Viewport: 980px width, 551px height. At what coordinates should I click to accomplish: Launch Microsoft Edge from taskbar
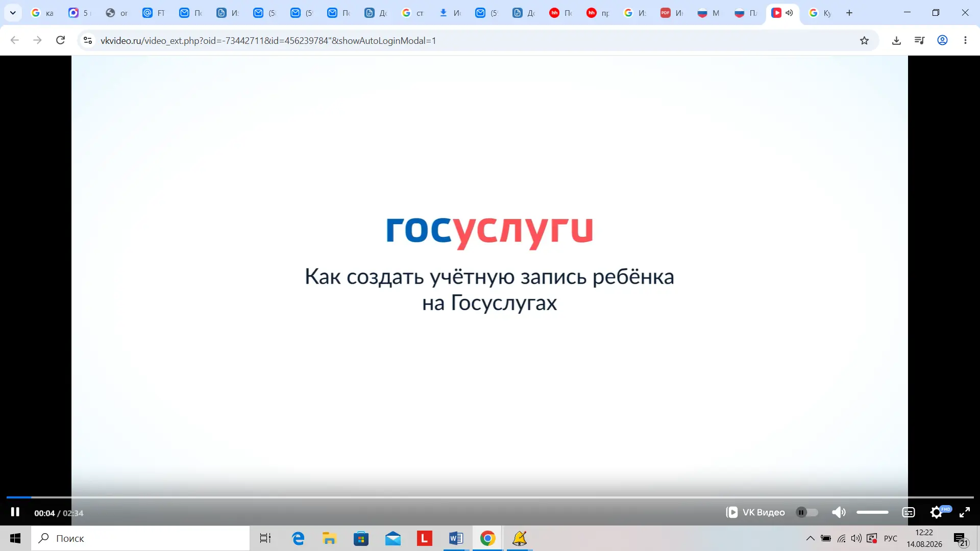point(298,538)
